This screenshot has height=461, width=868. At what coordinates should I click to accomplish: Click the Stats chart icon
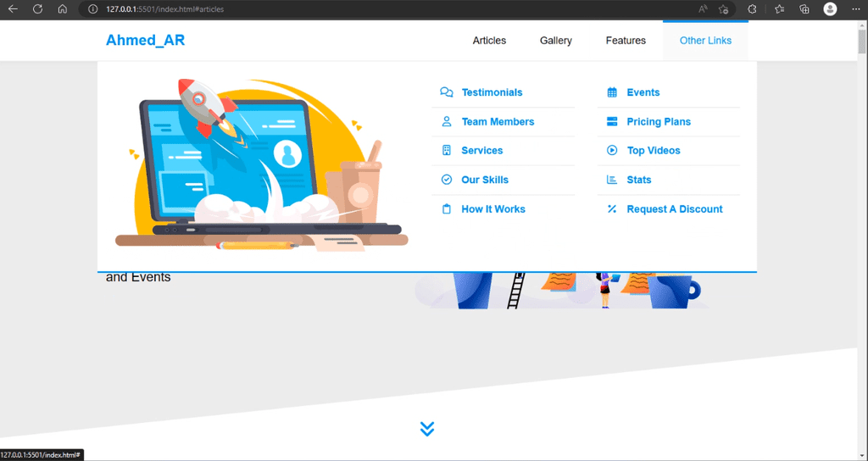[612, 180]
